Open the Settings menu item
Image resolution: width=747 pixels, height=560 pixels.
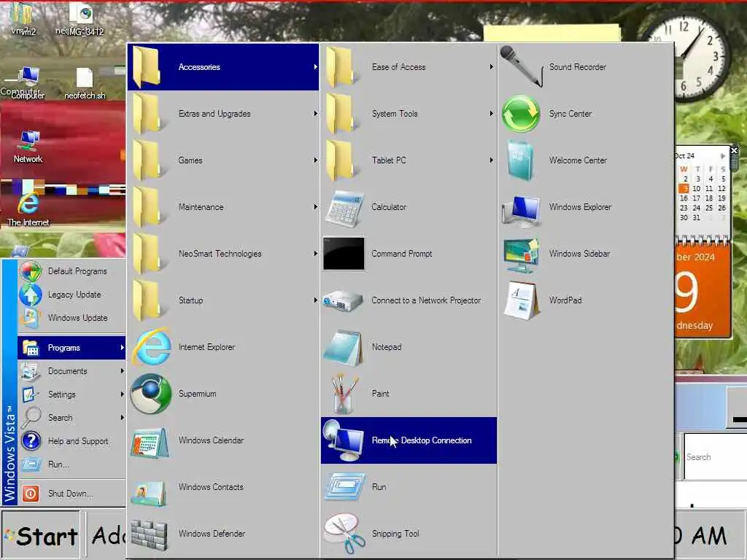[72, 394]
